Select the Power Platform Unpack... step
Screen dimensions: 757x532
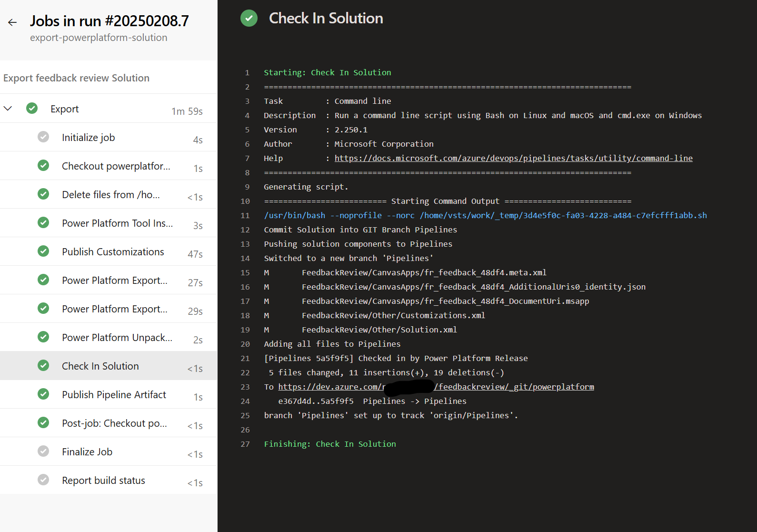(117, 337)
